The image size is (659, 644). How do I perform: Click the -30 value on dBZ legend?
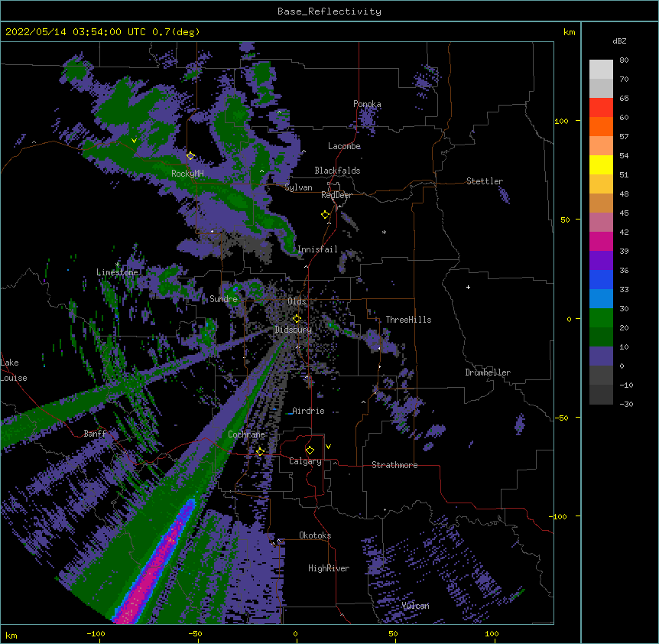click(626, 405)
